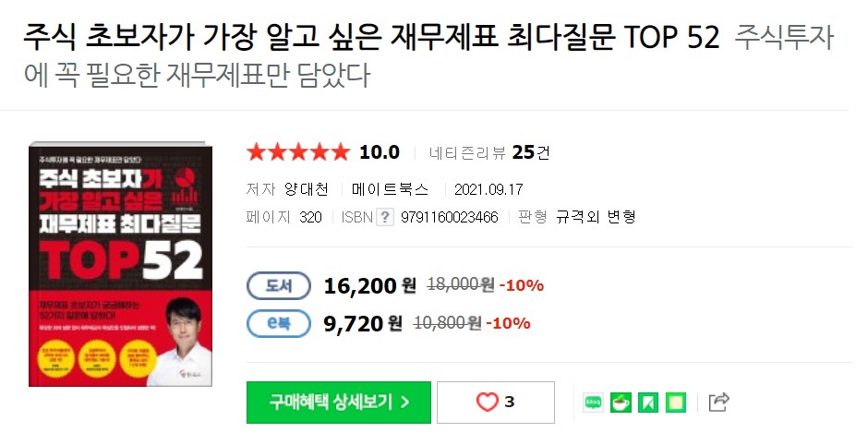Click the ISBN number 9791160023466
The width and height of the screenshot is (868, 445).
450,217
